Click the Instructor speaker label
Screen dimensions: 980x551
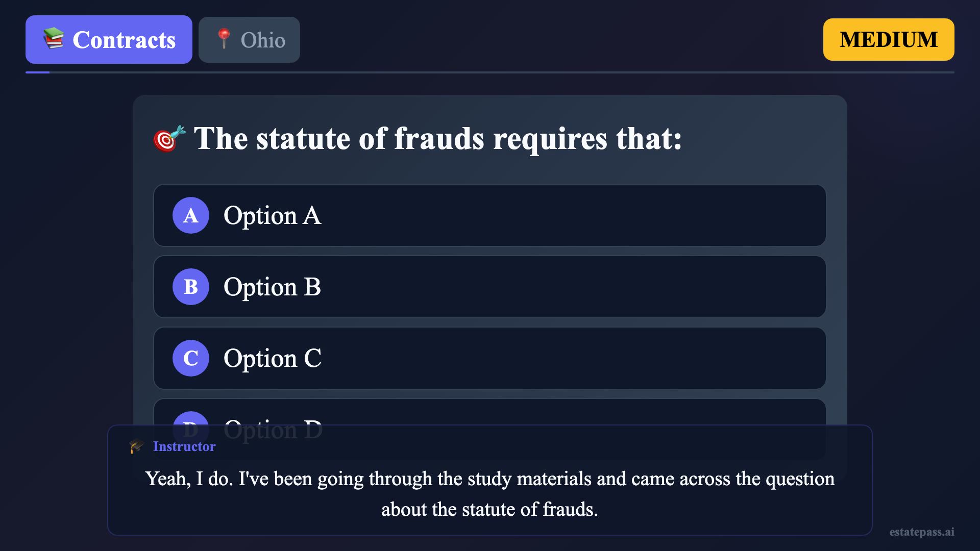point(184,446)
